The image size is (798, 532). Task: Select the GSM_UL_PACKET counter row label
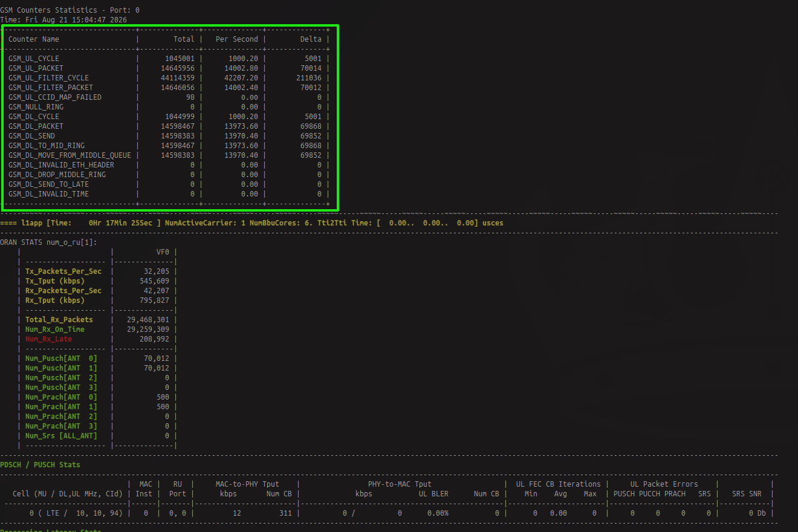(x=36, y=68)
